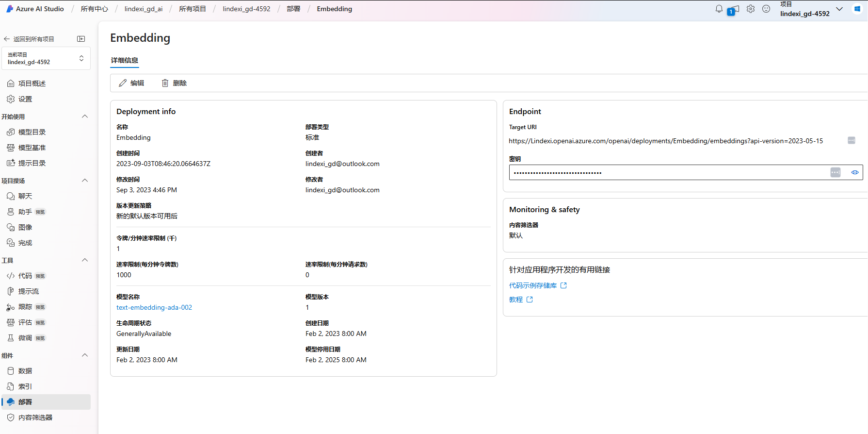Viewport: 868px width, 434px height.
Task: Select the 详细信息 tab
Action: (125, 60)
